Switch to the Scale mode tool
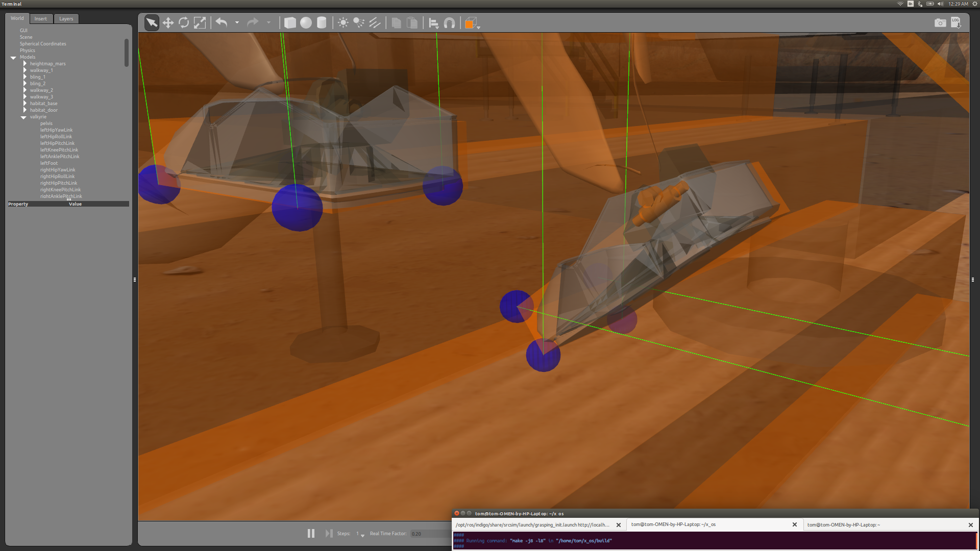Image resolution: width=980 pixels, height=551 pixels. tap(200, 22)
